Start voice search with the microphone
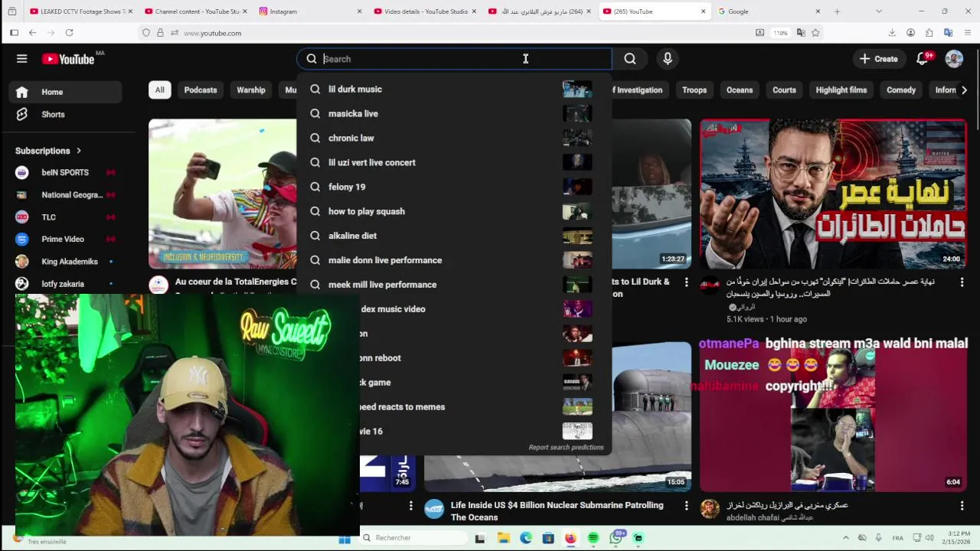The width and height of the screenshot is (980, 551). click(668, 59)
